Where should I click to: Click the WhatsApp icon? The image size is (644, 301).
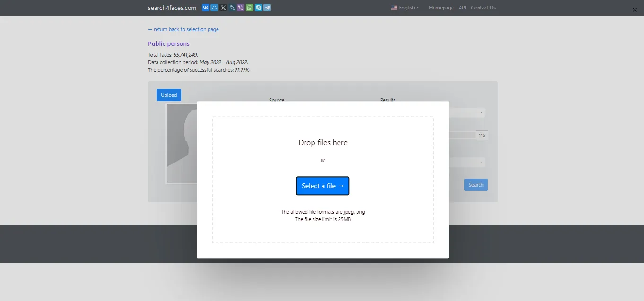click(249, 8)
